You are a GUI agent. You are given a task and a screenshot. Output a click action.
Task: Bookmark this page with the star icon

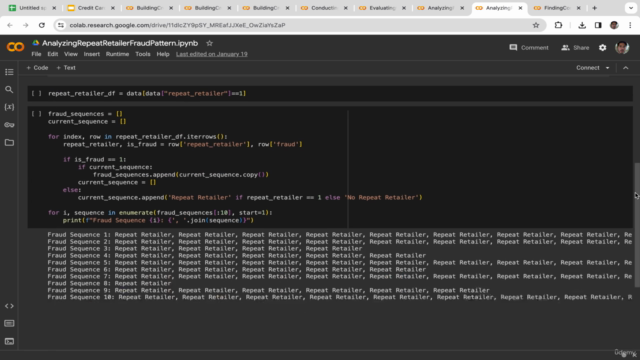click(x=536, y=25)
